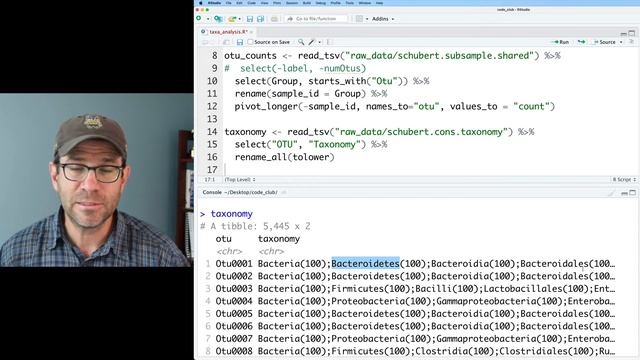Open the Help menu

(380, 3)
